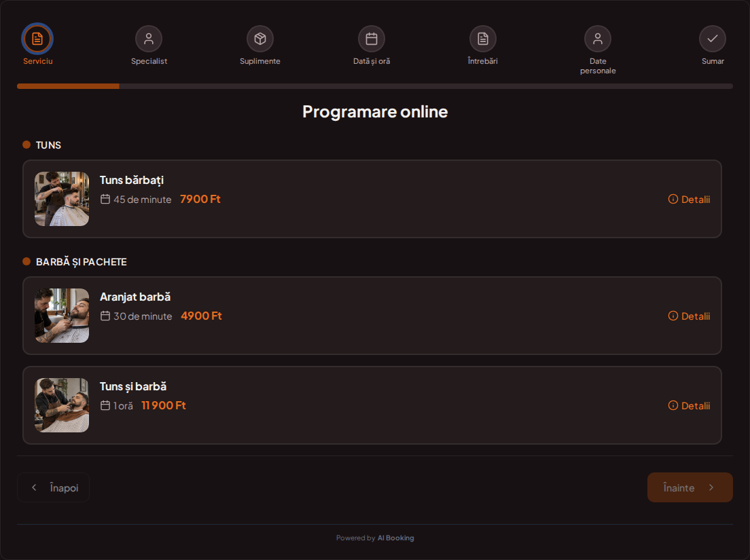Click the 4900 Ft price
This screenshot has height=560, width=750.
201,316
